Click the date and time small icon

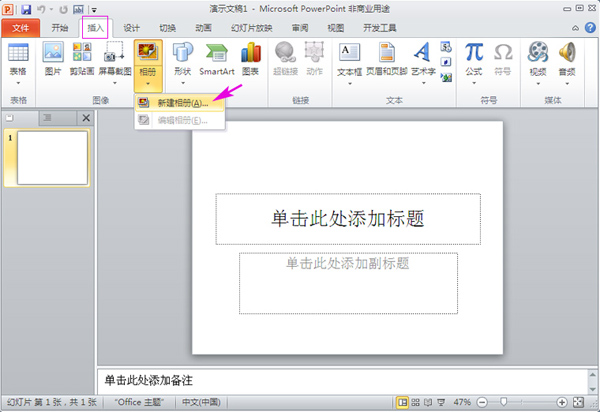coord(446,47)
